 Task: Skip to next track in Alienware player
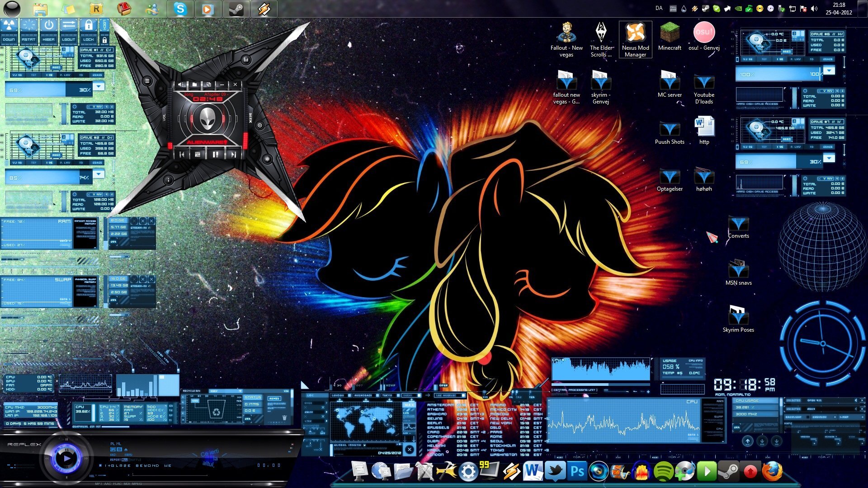(x=233, y=154)
